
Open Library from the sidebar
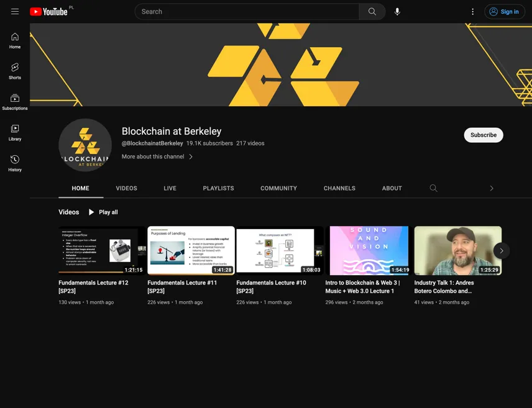click(x=14, y=133)
